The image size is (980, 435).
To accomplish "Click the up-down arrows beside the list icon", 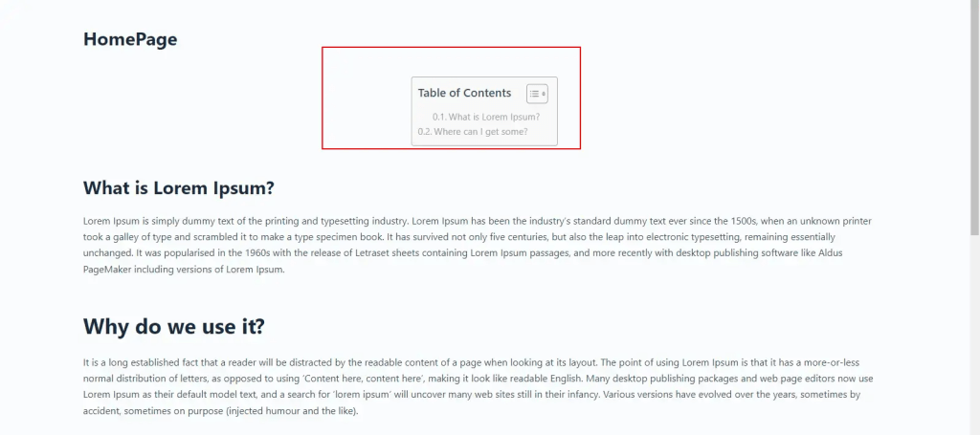I will [x=544, y=95].
